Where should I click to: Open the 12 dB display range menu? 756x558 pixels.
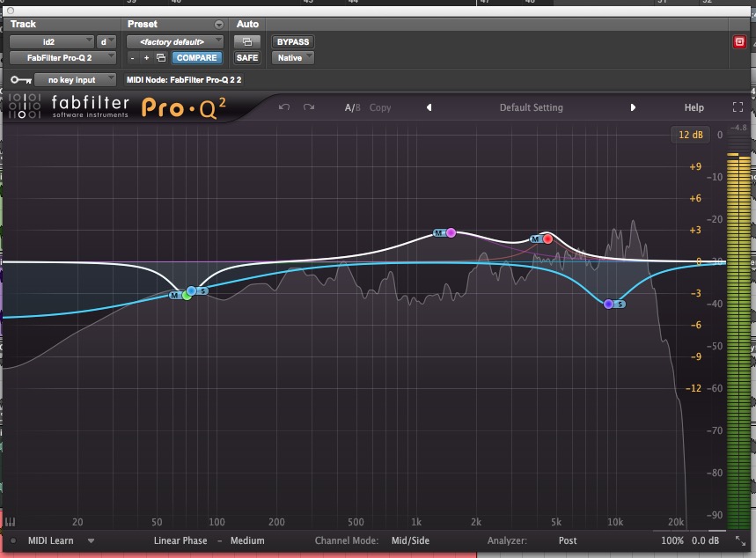pos(690,135)
